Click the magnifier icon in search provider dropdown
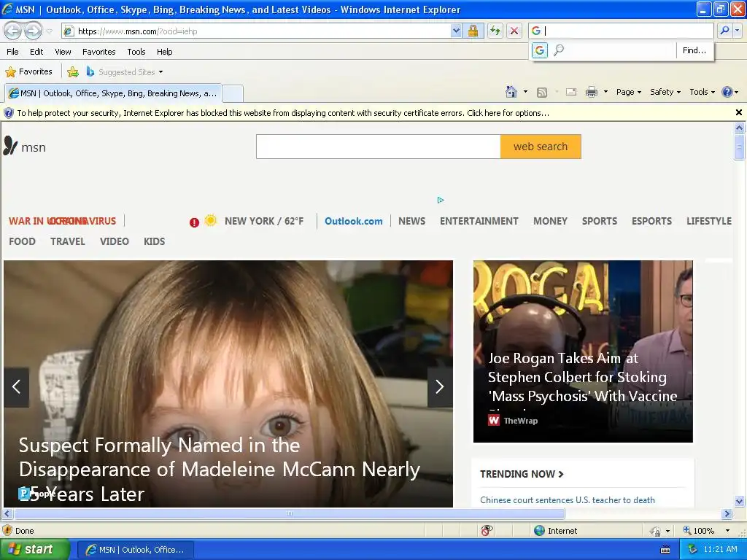747x560 pixels. point(559,50)
